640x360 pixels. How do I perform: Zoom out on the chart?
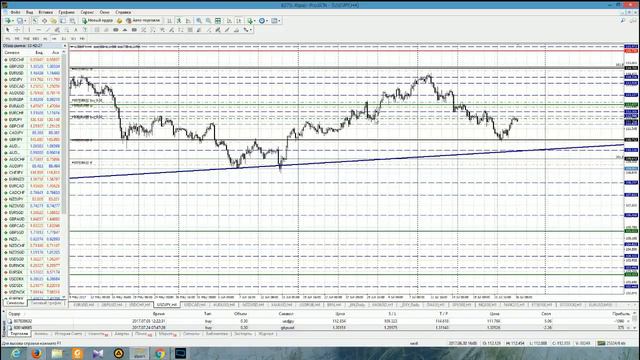tap(208, 20)
